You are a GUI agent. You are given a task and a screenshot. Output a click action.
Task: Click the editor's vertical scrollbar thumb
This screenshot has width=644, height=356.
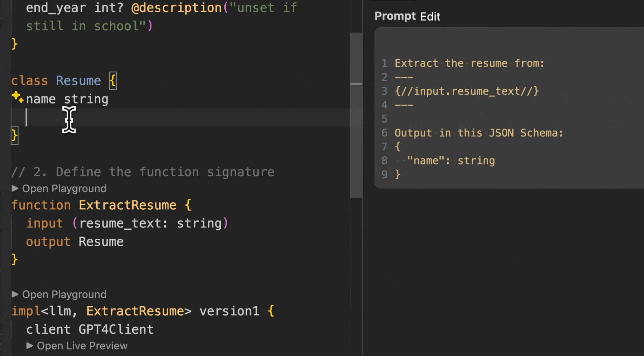point(356,115)
